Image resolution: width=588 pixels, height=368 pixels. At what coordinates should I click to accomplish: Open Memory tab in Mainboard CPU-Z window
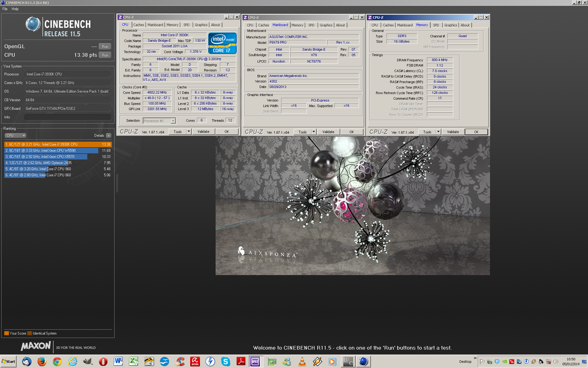[297, 25]
